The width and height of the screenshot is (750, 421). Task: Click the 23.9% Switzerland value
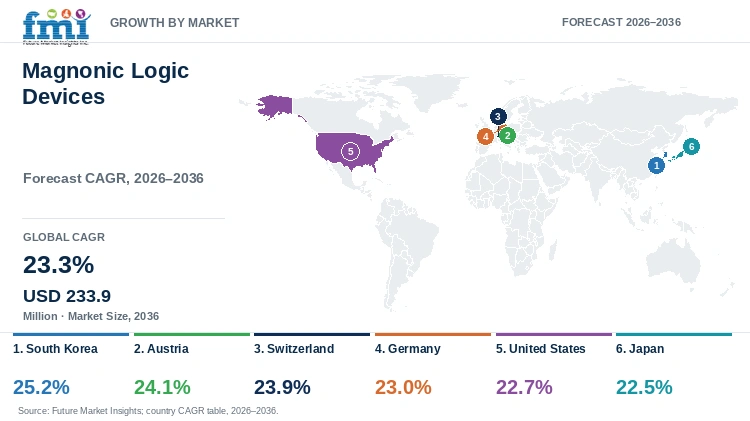(282, 387)
